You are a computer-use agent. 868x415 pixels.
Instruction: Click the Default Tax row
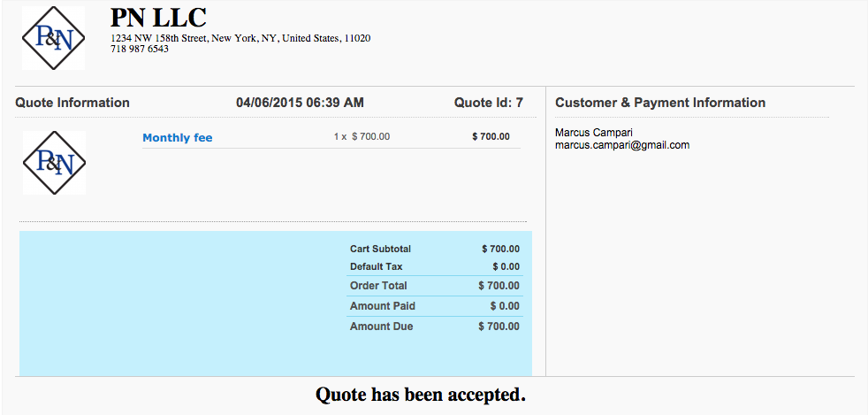tap(435, 266)
